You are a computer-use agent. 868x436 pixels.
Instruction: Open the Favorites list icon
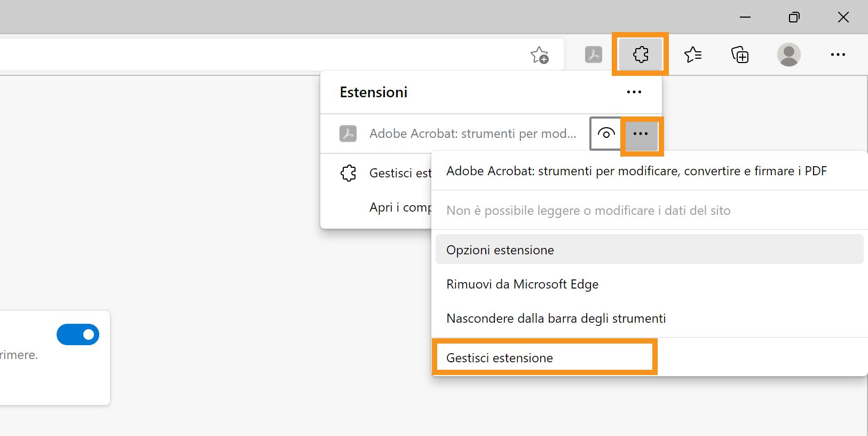692,54
